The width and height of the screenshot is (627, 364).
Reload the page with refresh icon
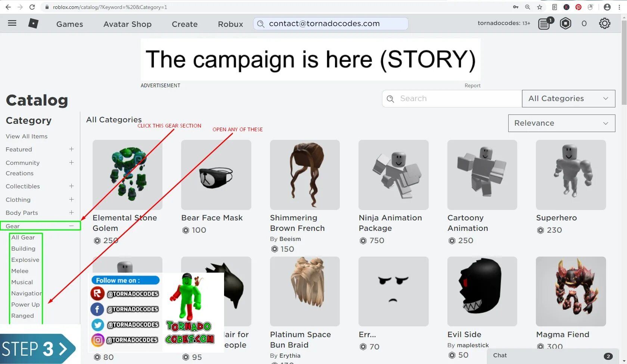pyautogui.click(x=32, y=7)
